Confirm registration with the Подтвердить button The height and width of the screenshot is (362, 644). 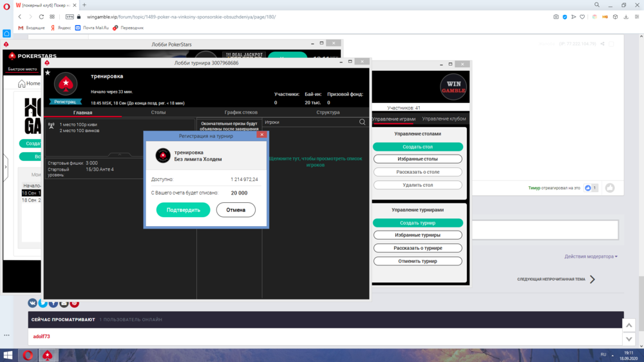(x=183, y=210)
